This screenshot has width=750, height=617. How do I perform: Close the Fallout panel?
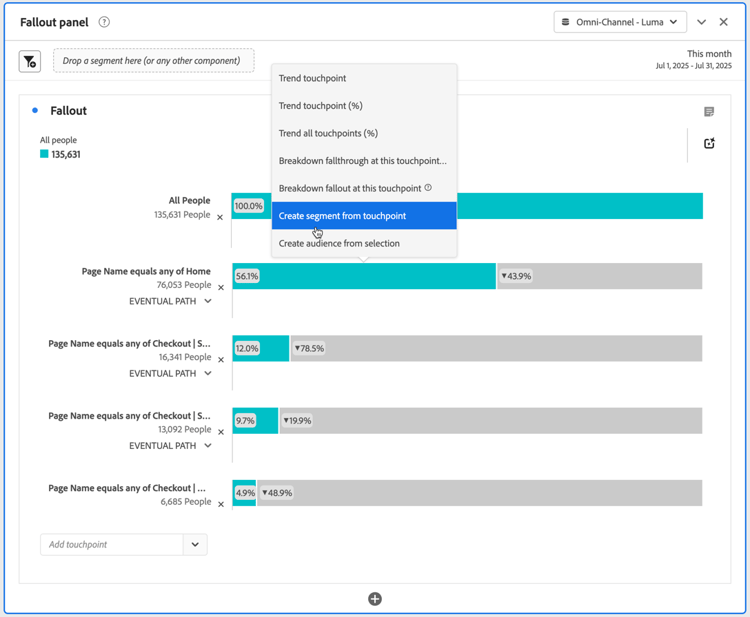[x=723, y=22]
